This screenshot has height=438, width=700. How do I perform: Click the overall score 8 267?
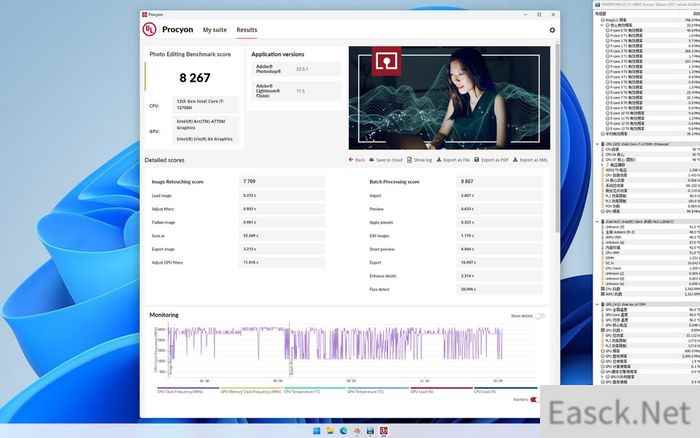click(195, 78)
